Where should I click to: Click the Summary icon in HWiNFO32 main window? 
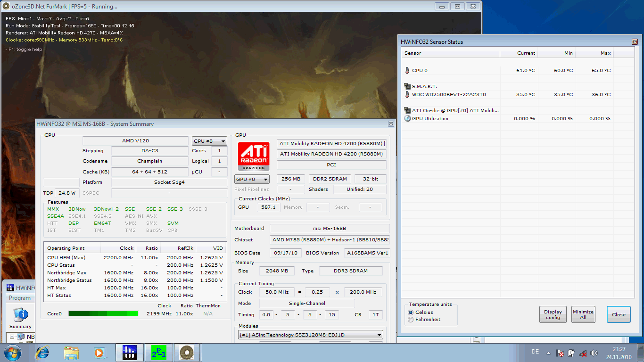click(20, 318)
